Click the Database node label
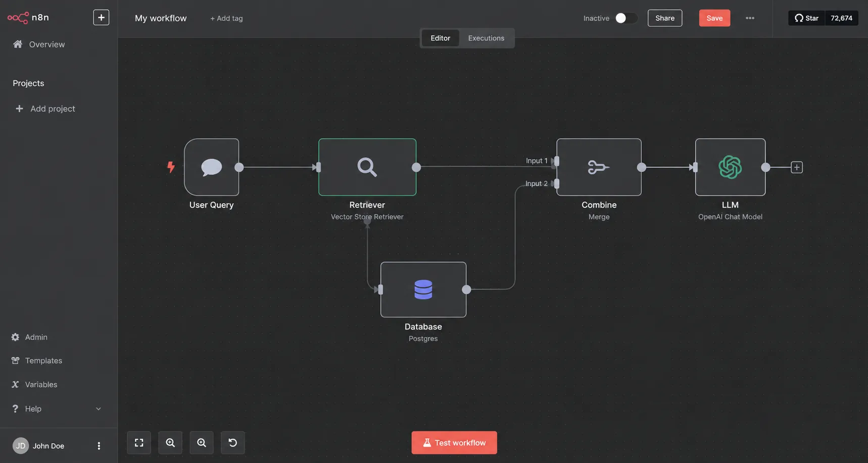This screenshot has width=868, height=463. tap(423, 327)
